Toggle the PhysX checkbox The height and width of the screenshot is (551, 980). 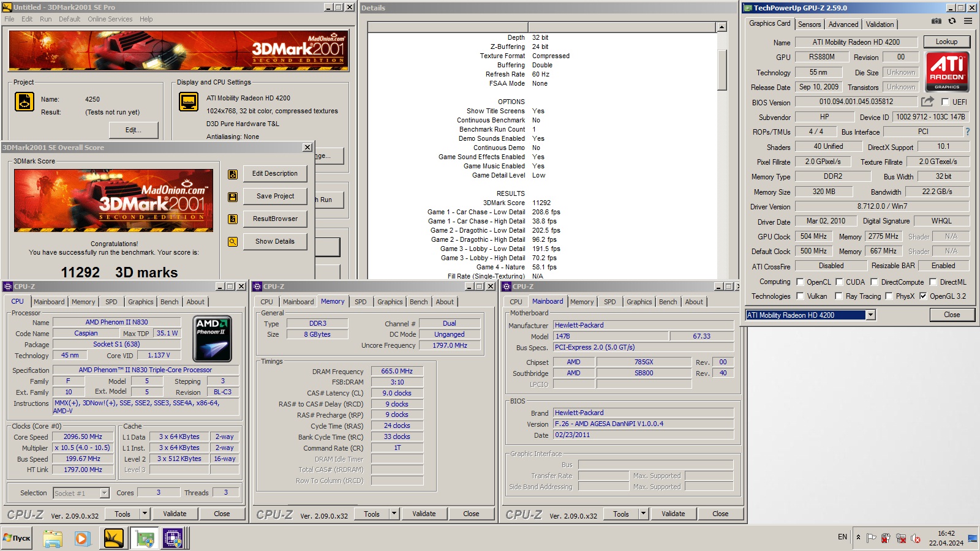[889, 296]
